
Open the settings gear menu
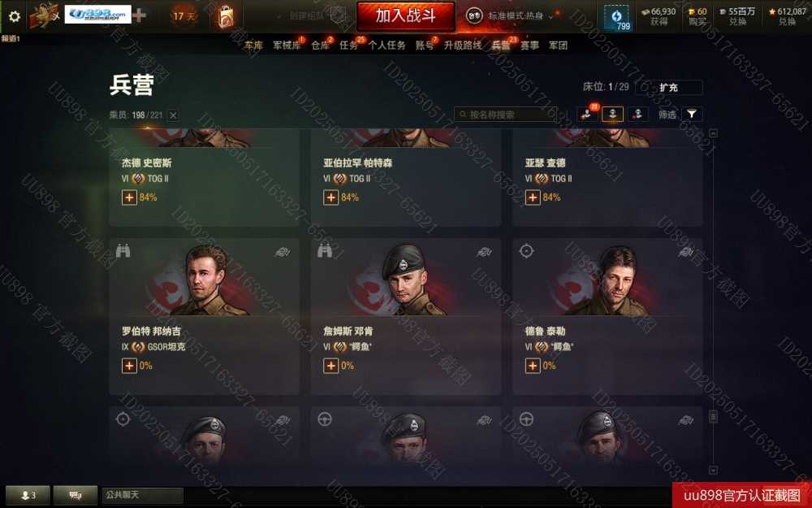click(15, 16)
